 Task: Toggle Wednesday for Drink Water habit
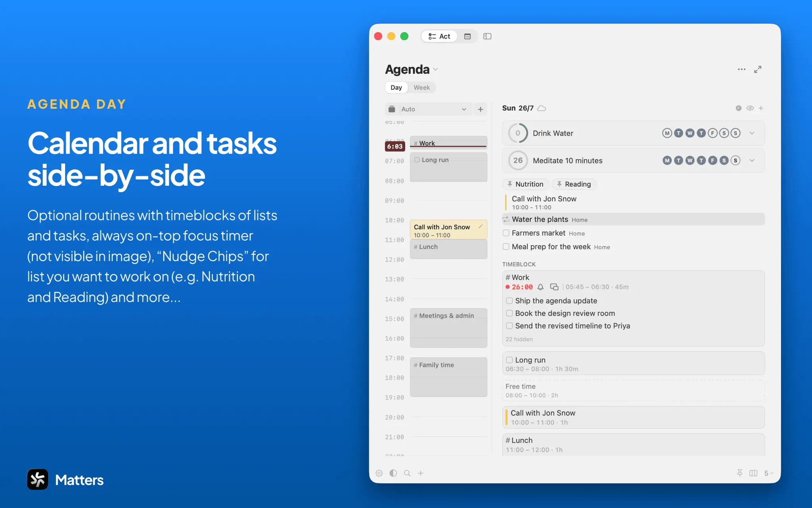690,133
